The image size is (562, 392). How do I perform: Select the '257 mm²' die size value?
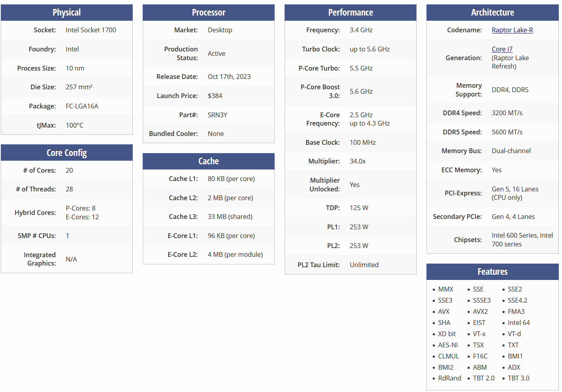tap(79, 87)
